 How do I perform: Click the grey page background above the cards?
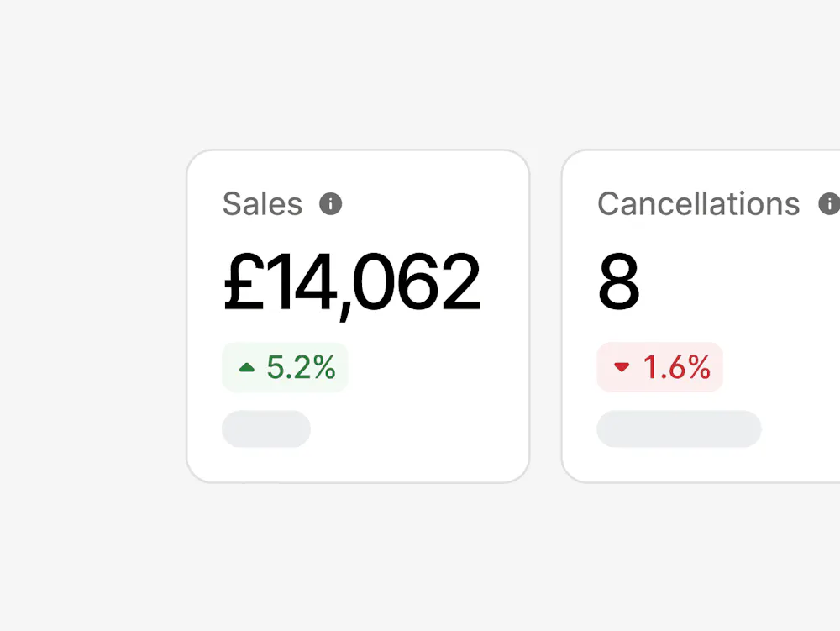click(420, 76)
